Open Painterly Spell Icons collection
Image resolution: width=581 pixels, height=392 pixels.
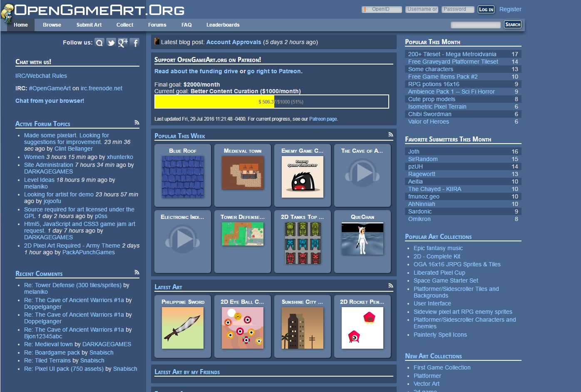tap(440, 335)
